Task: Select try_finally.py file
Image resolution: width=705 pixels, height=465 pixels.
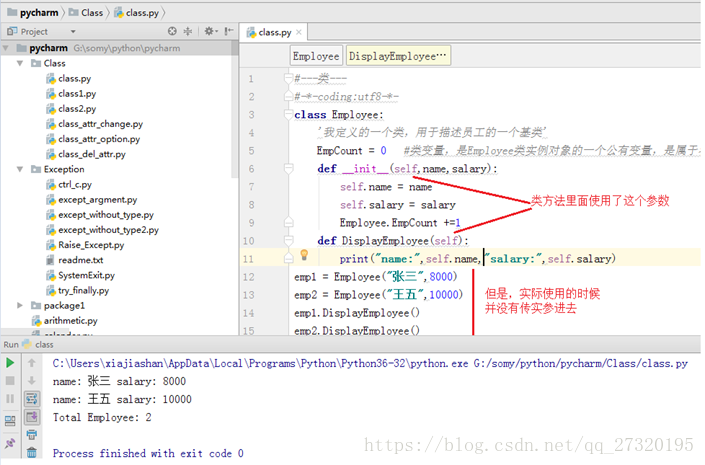Action: 77,291
